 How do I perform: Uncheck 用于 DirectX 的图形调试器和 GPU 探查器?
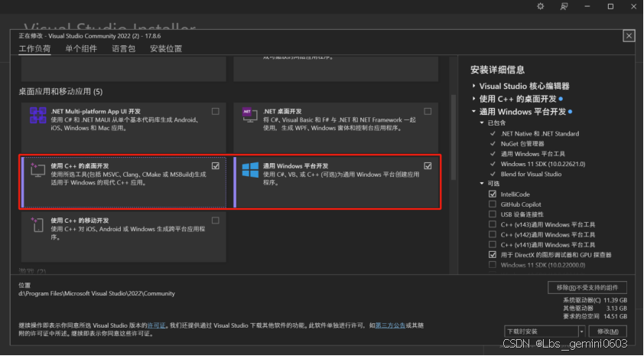tap(493, 255)
